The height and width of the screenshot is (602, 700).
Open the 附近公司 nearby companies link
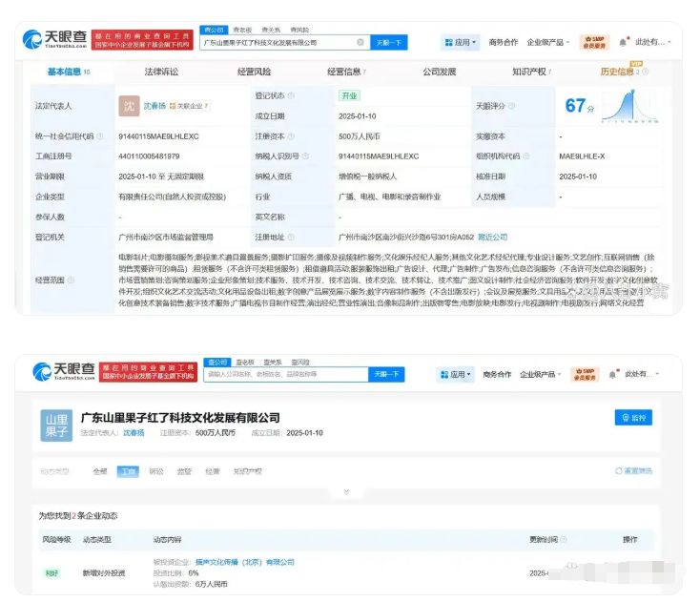(492, 237)
